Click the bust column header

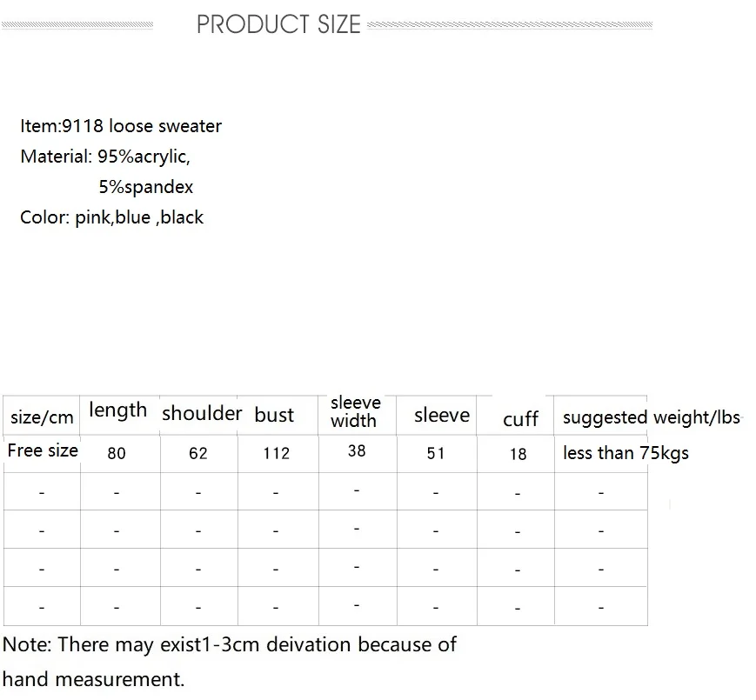coord(274,415)
